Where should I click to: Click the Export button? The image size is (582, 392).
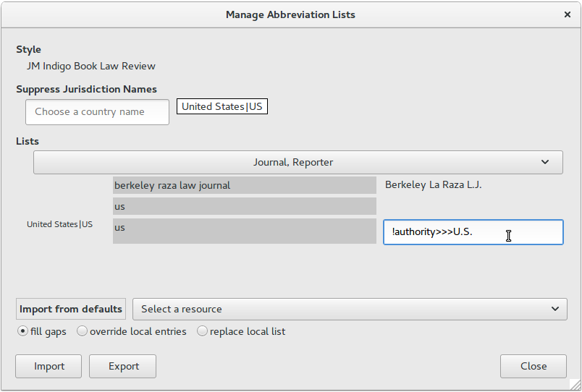click(122, 366)
